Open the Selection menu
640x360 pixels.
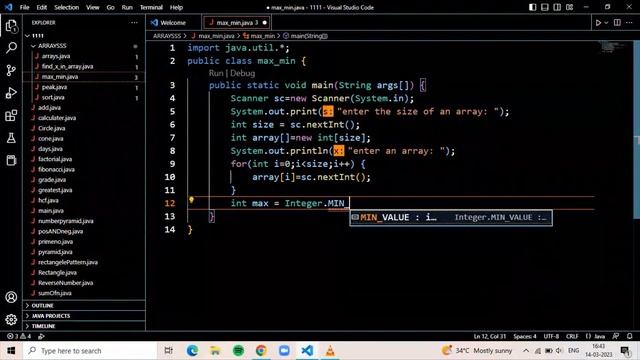coord(66,7)
